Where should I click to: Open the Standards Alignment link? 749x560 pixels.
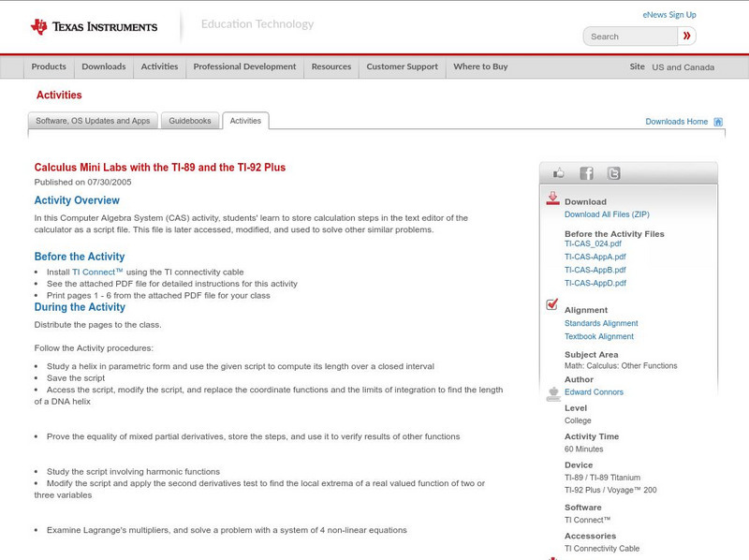(601, 323)
